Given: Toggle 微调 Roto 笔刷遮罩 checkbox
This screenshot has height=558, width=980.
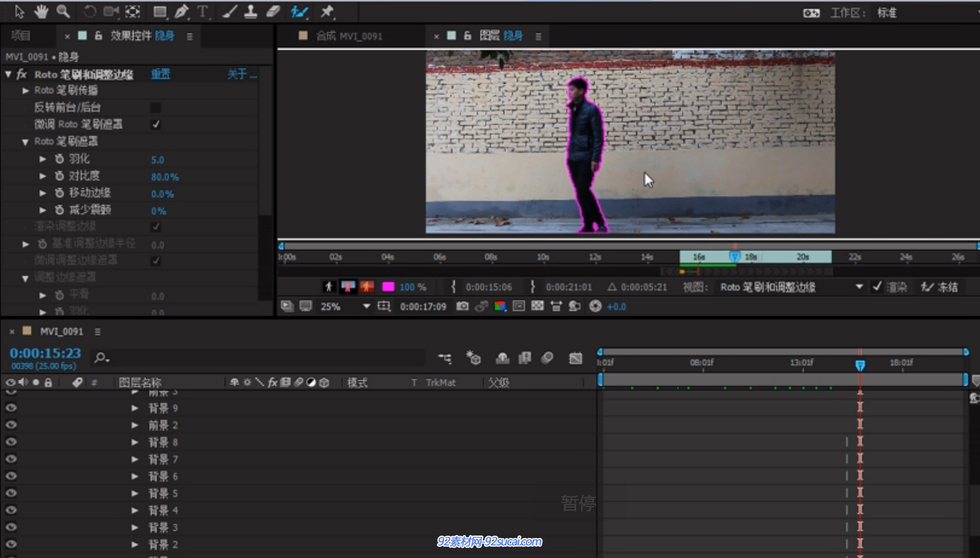Looking at the screenshot, I should click(156, 124).
